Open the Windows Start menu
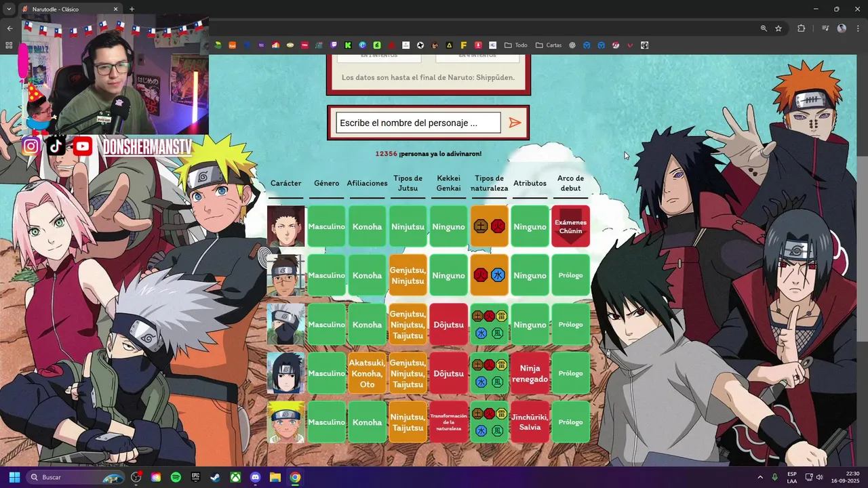This screenshot has height=488, width=868. tap(14, 477)
